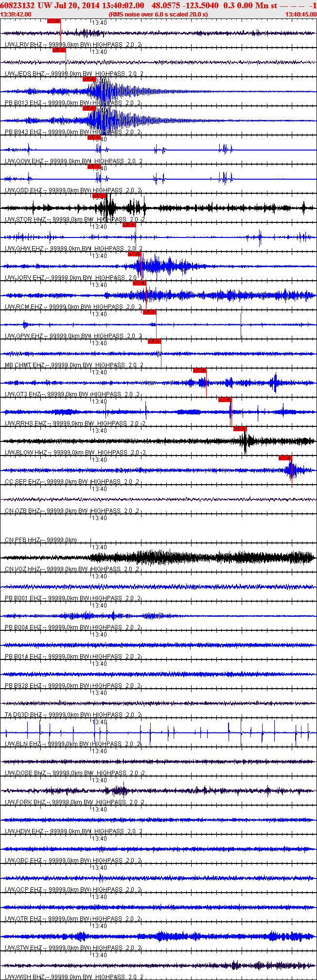
Task: Select the red pick flag on UW.RCM EHZ
Action: tap(139, 283)
